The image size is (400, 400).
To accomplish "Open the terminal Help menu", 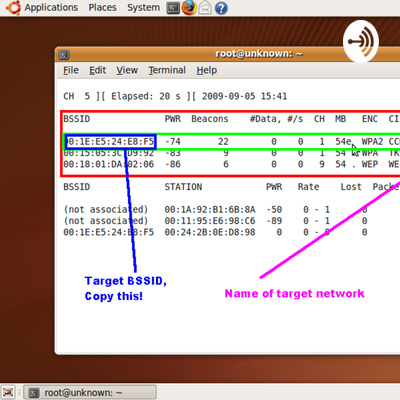I will pyautogui.click(x=207, y=70).
